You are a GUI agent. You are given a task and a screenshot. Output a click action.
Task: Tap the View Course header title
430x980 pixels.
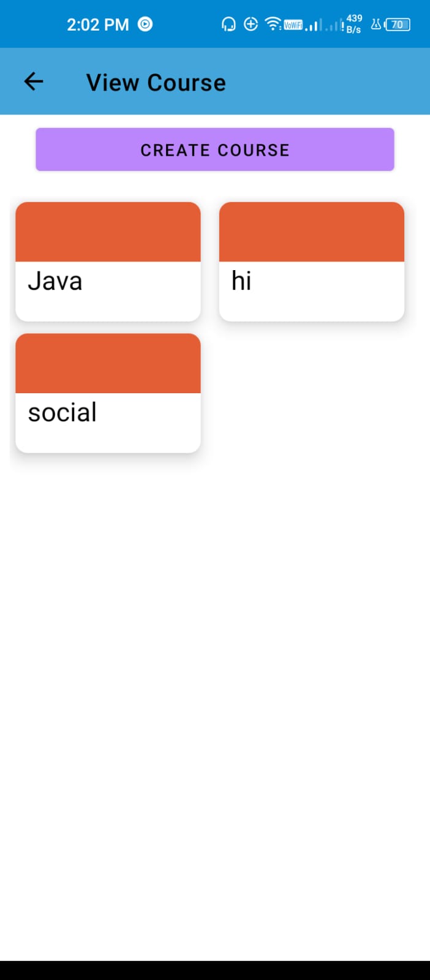tap(156, 83)
